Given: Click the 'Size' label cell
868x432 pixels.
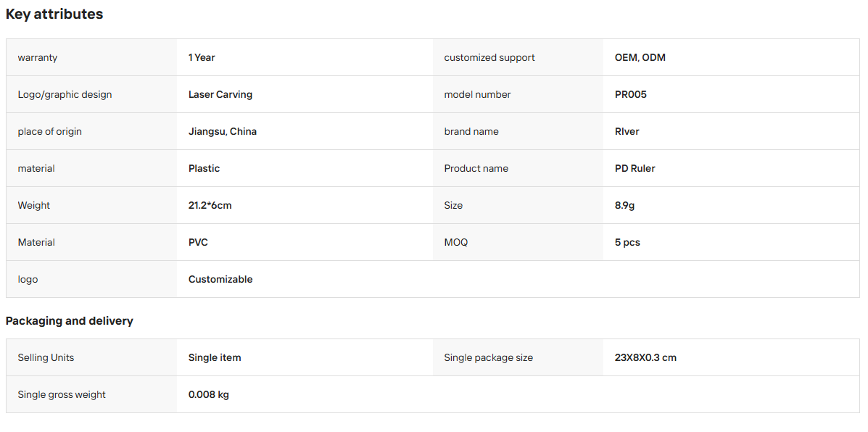Looking at the screenshot, I should (x=518, y=205).
